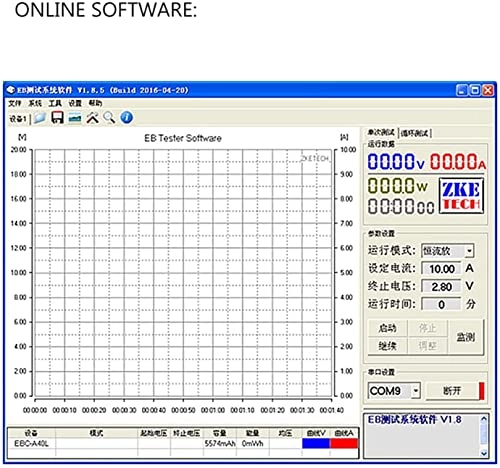Close the EB tester window
The width and height of the screenshot is (500, 468).
[488, 90]
